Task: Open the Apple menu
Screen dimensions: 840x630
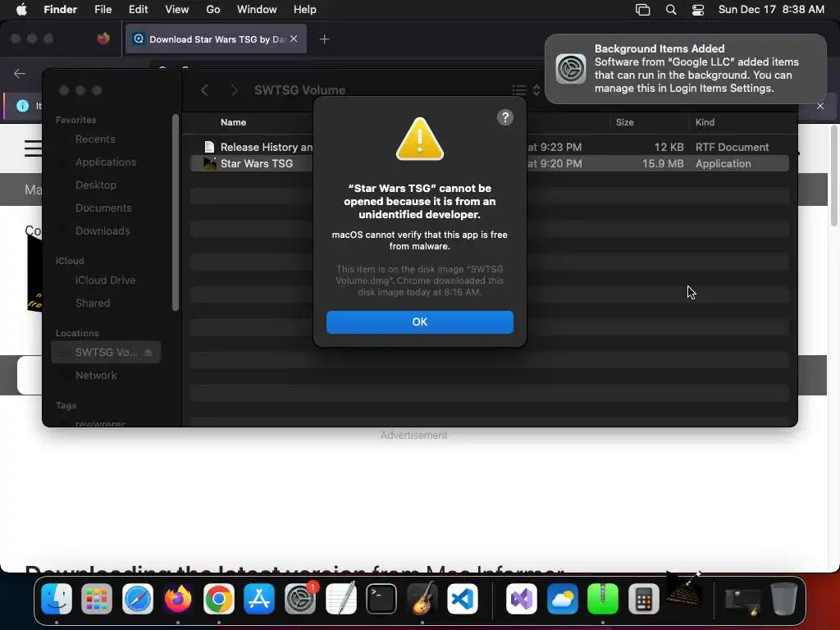Action: pos(21,10)
